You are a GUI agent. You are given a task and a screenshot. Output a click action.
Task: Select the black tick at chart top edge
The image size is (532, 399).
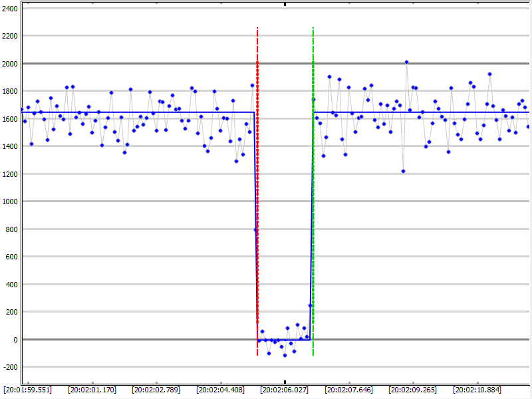coord(285,4)
